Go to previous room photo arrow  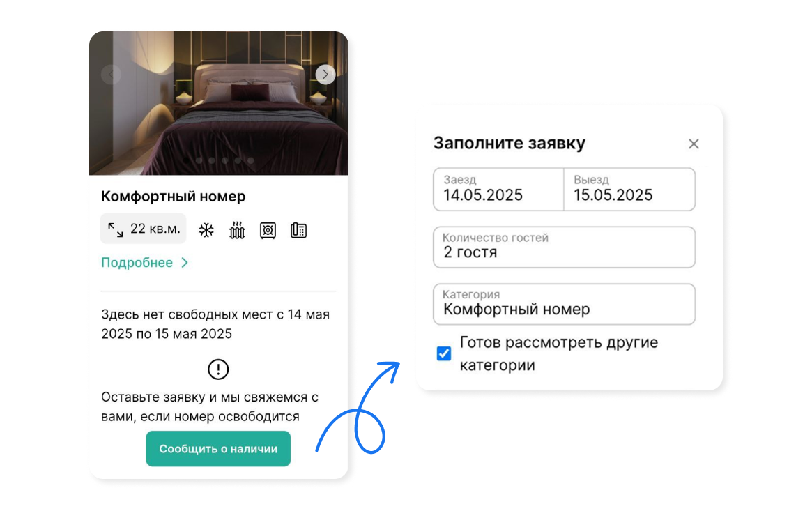(x=112, y=75)
